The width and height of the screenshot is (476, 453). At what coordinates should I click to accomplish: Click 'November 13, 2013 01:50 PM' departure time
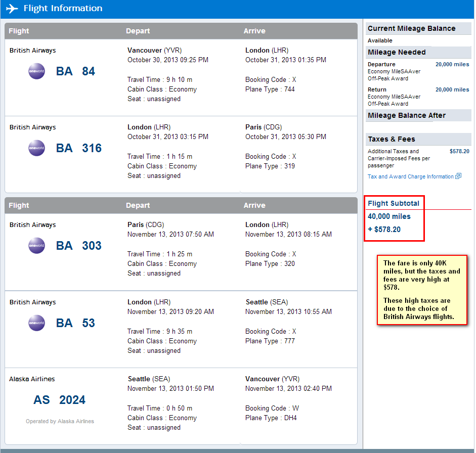click(x=170, y=389)
